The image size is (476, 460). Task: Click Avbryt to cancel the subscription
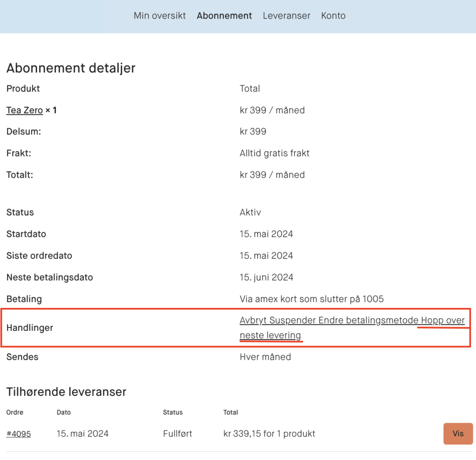(253, 321)
